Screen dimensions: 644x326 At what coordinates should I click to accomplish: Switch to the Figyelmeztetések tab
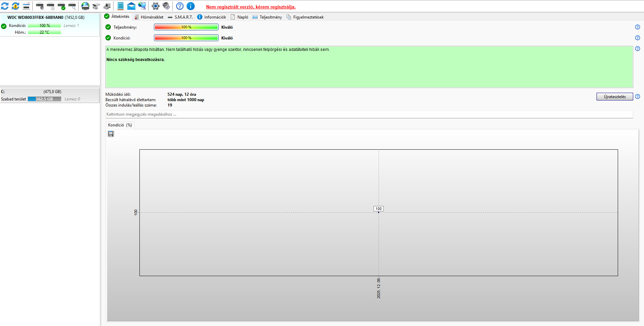pos(305,17)
